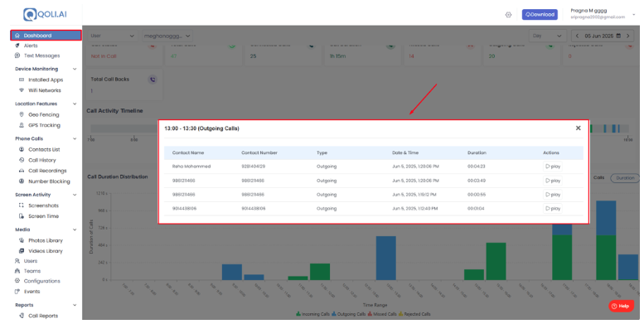Collapse the Media section

coord(75,230)
